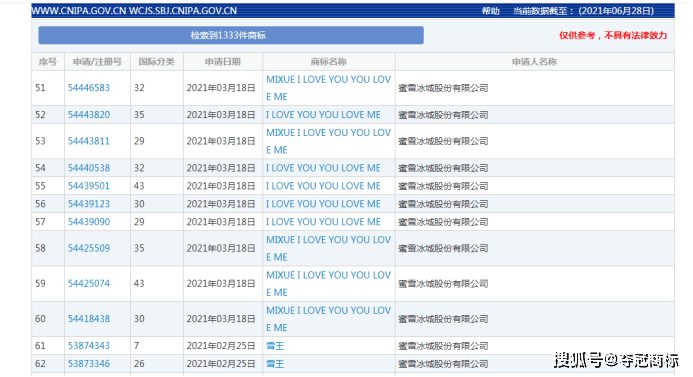Screen dimensions: 693x377
Task: Select 2021年02月25日 date in row 62
Action: 221,364
